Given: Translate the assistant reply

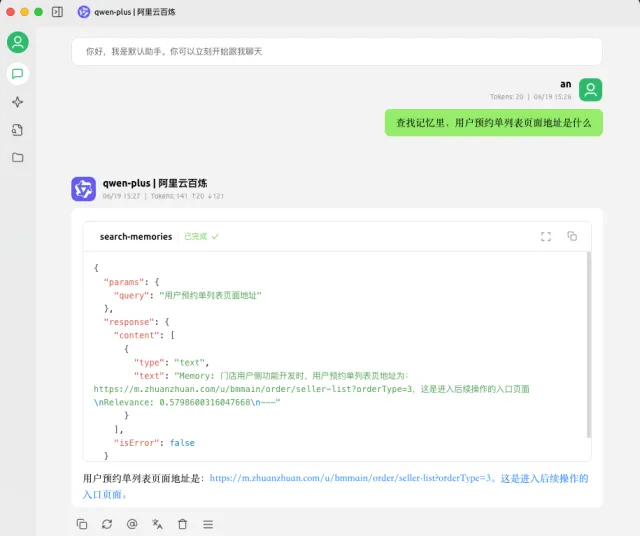Looking at the screenshot, I should click(x=157, y=524).
